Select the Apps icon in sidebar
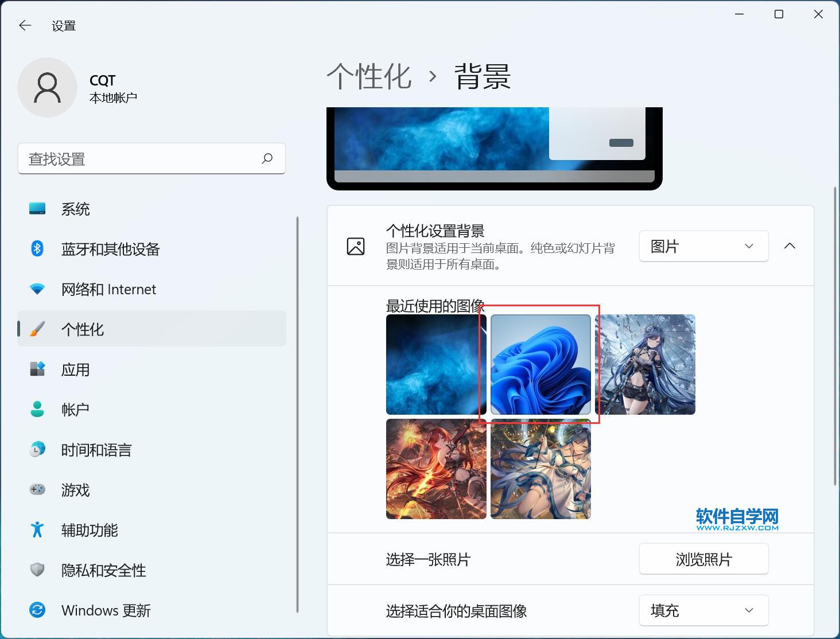The width and height of the screenshot is (840, 639). tap(37, 369)
